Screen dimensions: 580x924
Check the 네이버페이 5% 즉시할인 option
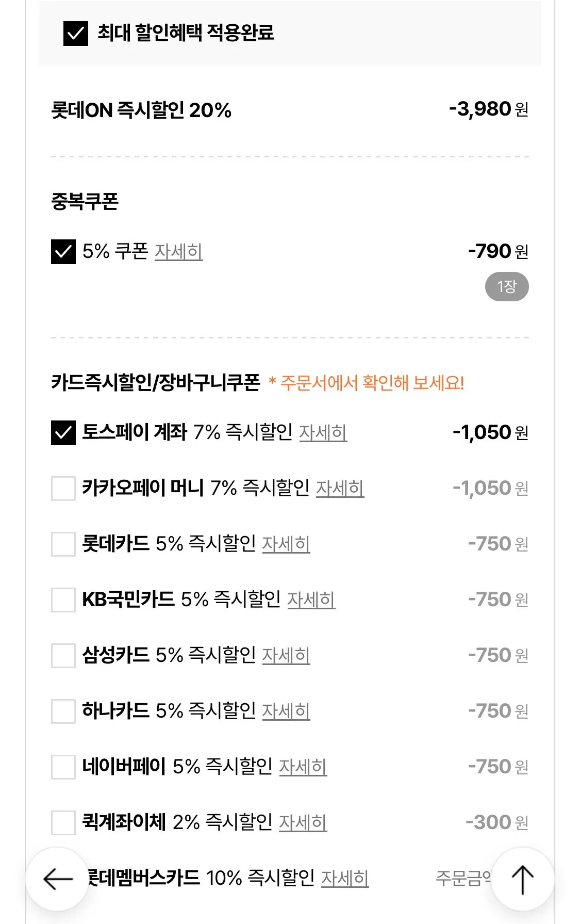pos(62,767)
